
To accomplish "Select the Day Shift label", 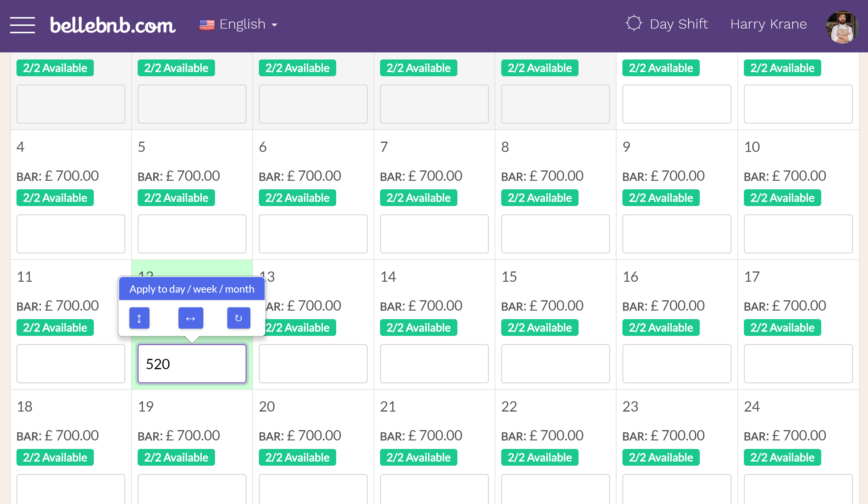I will coord(679,24).
